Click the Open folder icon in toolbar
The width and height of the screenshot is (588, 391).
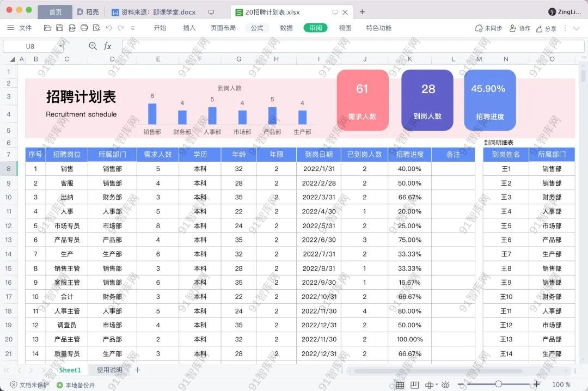[47, 28]
